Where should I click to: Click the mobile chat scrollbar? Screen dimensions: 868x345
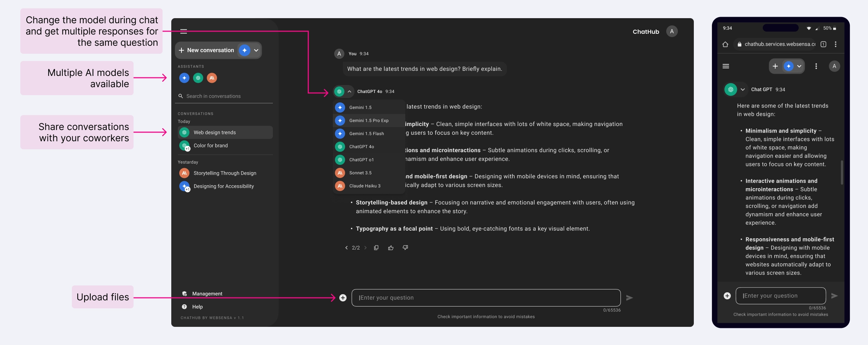click(x=842, y=172)
